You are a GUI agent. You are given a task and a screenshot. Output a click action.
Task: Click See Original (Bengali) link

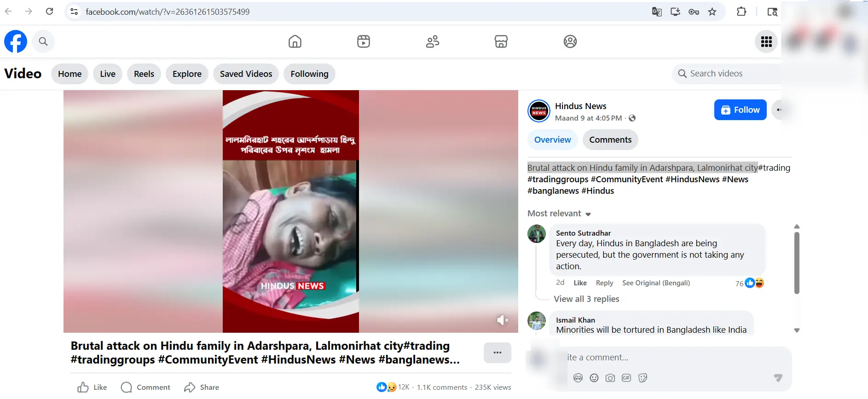click(656, 283)
